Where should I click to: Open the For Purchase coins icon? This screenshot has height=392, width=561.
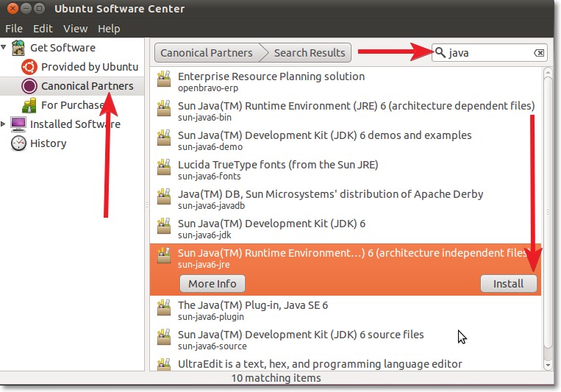tap(29, 105)
